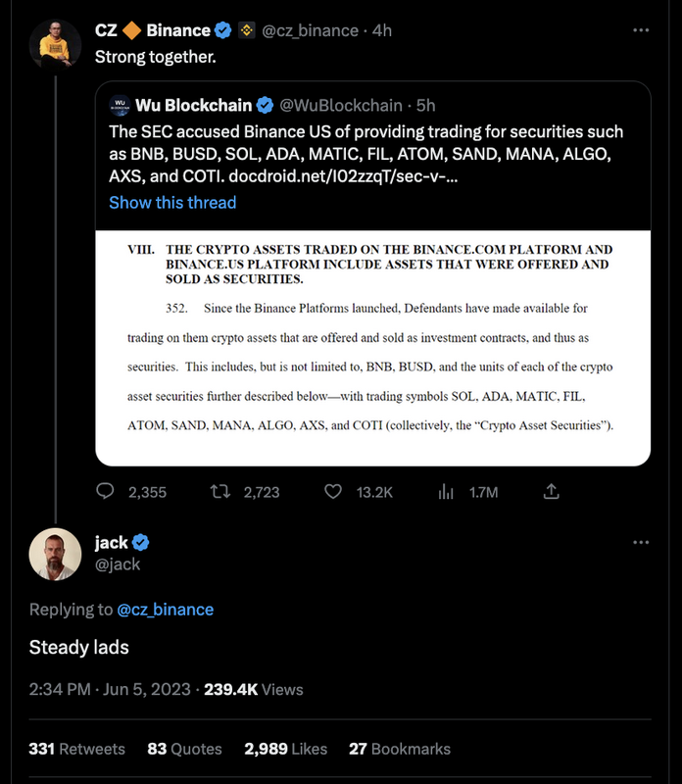The width and height of the screenshot is (682, 784).
Task: View the 331 Retweets list
Action: pos(77,749)
